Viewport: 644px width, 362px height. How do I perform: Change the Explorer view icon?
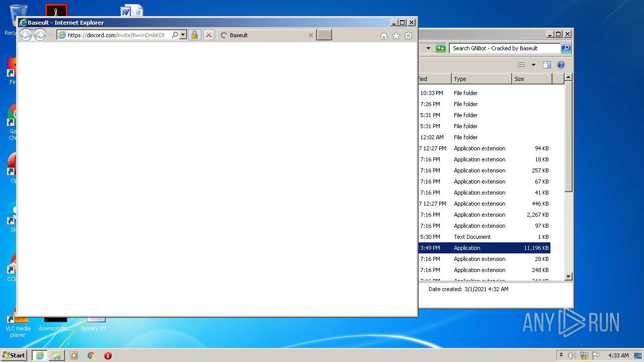point(521,65)
